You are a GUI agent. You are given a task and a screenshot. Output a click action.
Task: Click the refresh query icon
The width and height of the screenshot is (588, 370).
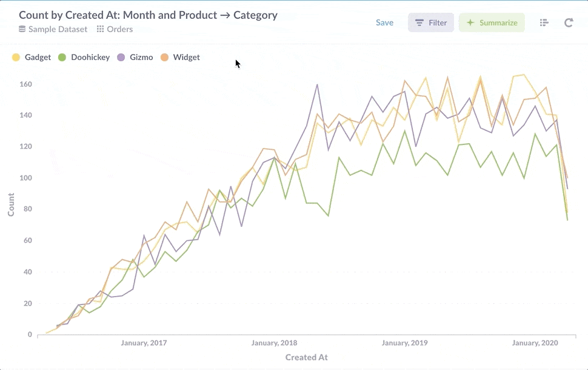(569, 22)
